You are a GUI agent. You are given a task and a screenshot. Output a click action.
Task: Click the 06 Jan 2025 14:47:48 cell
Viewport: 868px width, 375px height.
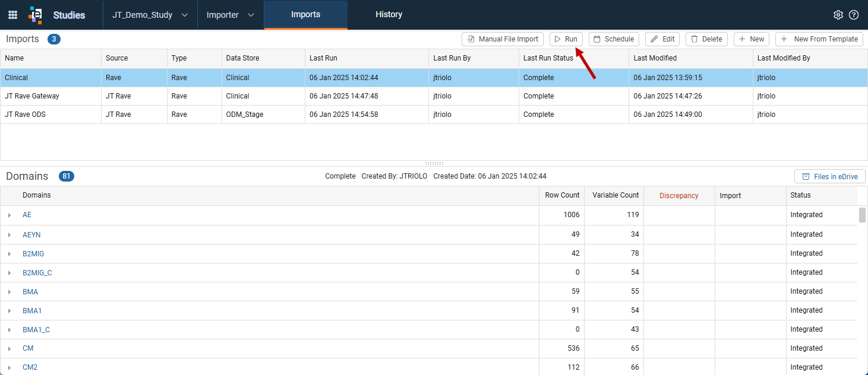coord(367,96)
